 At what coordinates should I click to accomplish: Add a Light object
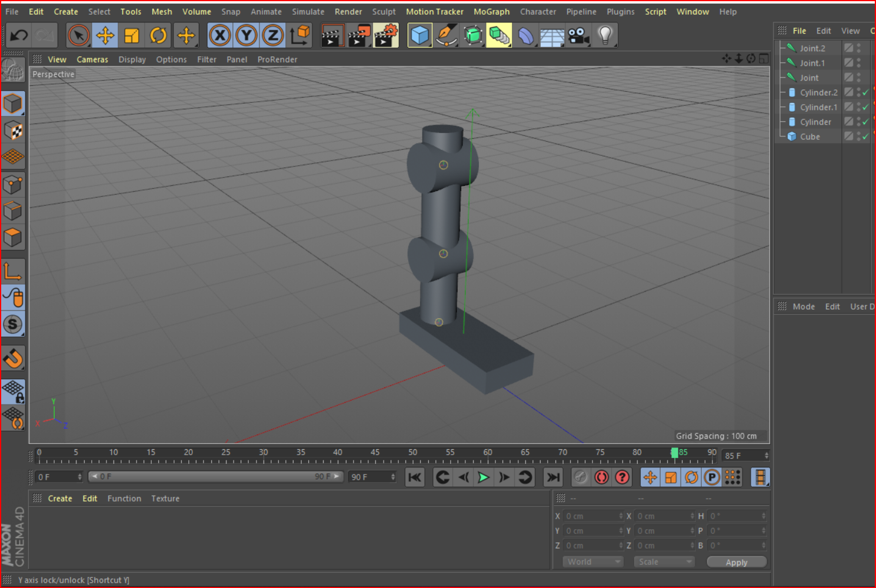pos(605,35)
